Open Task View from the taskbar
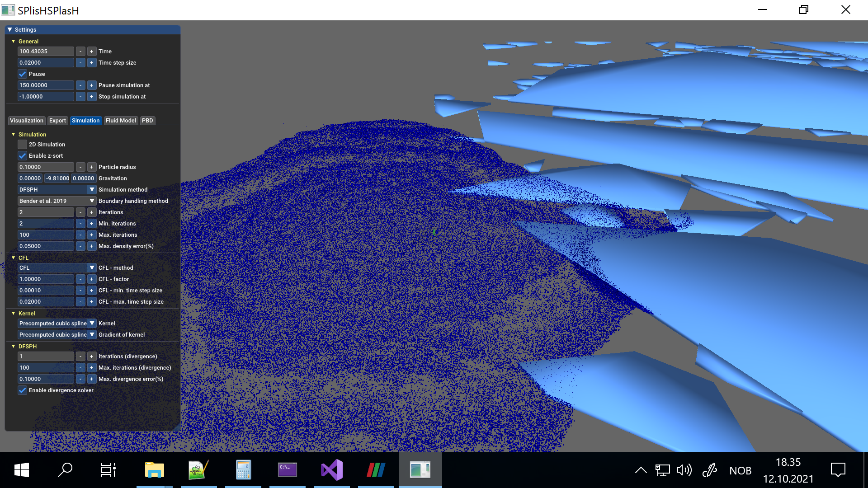This screenshot has width=868, height=488. click(x=107, y=470)
